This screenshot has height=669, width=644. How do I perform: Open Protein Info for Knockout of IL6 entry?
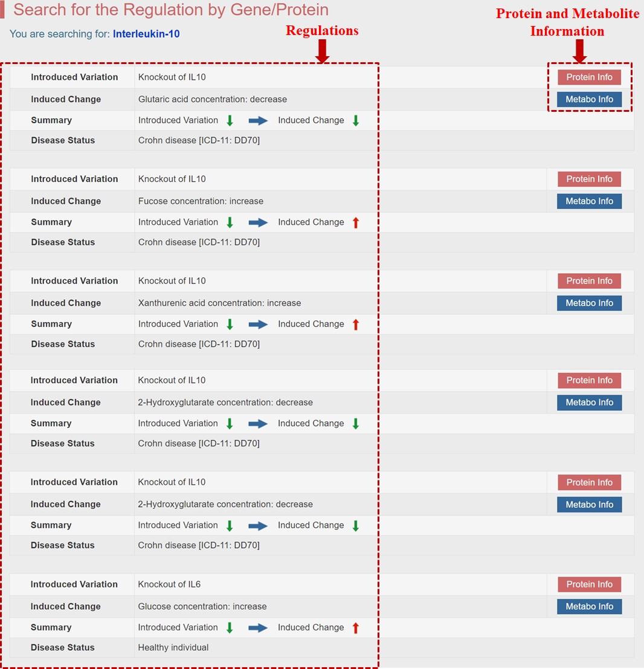(589, 584)
